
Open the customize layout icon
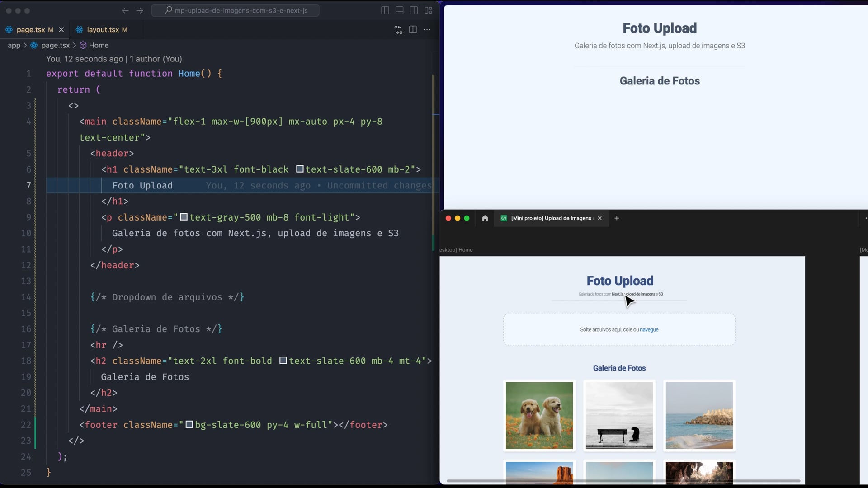pyautogui.click(x=428, y=10)
